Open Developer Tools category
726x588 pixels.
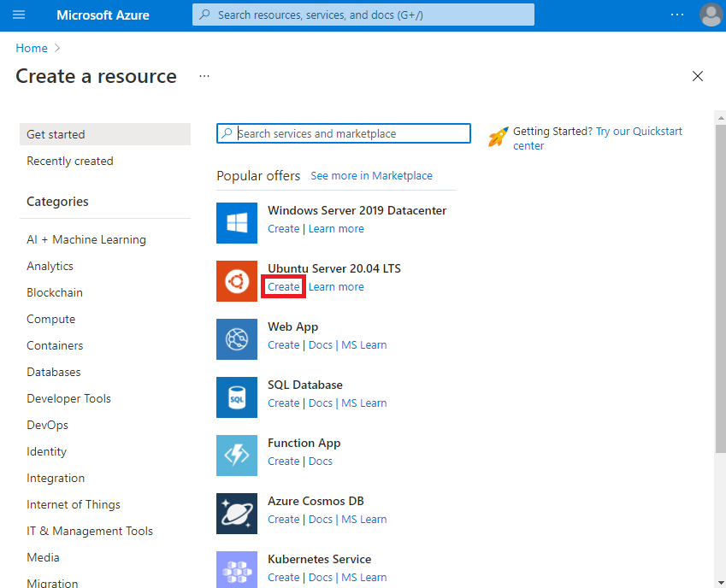coord(69,398)
